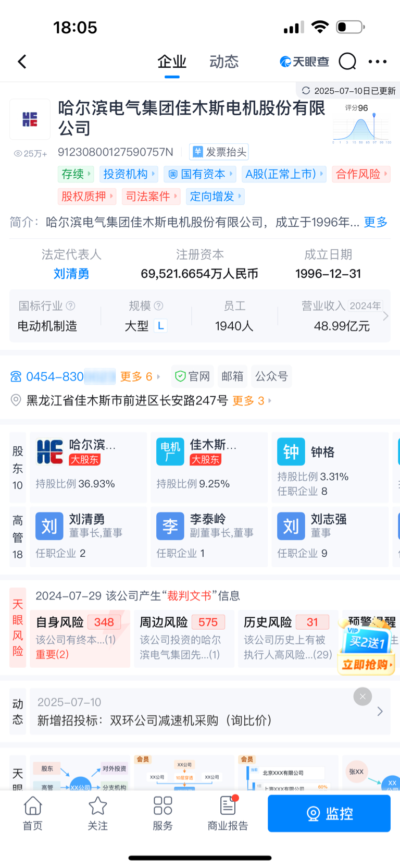Screen dimensions: 400x868
Task: Open dynamics item right chevron
Action: click(380, 711)
